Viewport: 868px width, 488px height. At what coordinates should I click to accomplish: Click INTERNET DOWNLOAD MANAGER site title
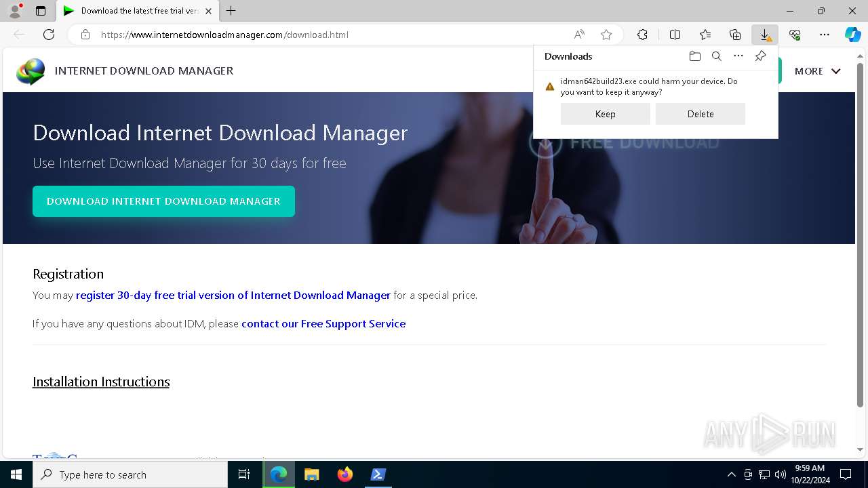(x=144, y=70)
